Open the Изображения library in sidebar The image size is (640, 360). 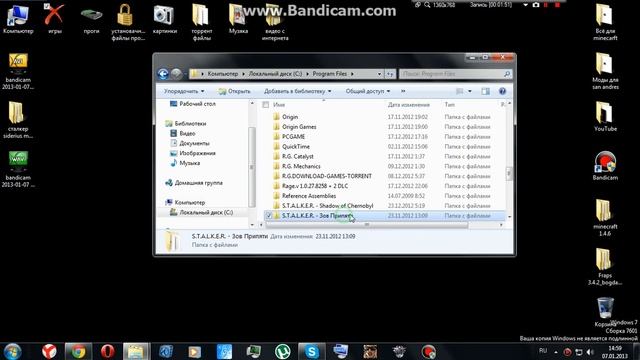[198, 153]
